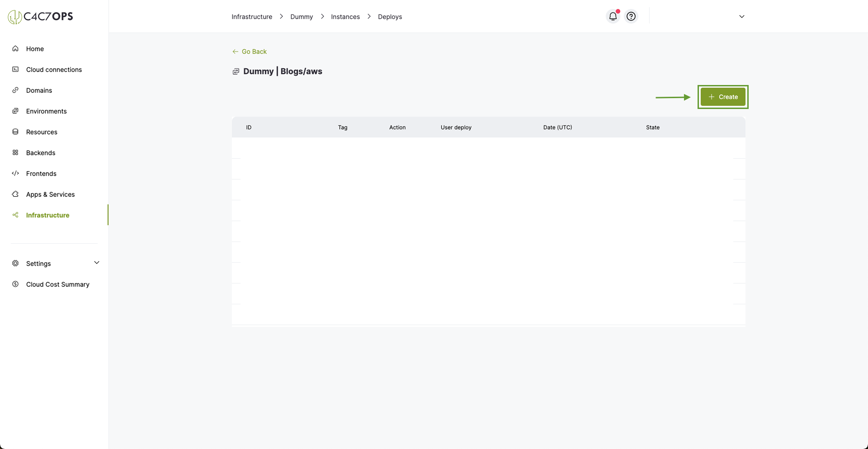Click the ID column header
868x449 pixels.
point(249,127)
